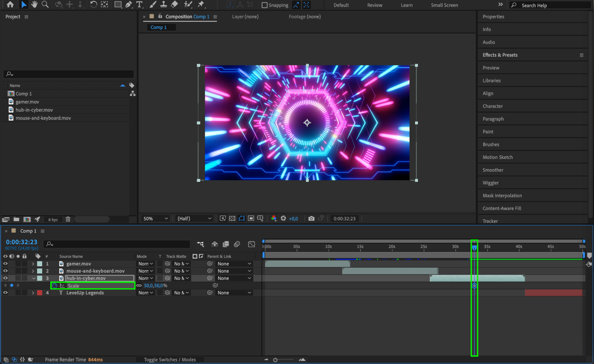Select the Hand tool

tap(34, 4)
